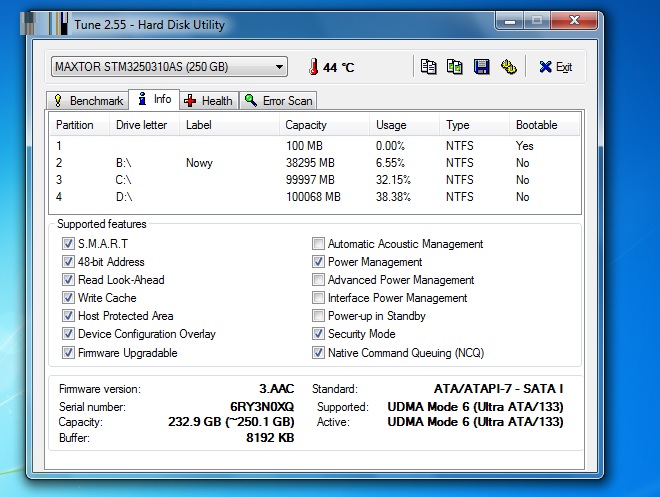Viewport: 660px width, 497px height.
Task: Click the Drive letter column header
Action: [144, 125]
